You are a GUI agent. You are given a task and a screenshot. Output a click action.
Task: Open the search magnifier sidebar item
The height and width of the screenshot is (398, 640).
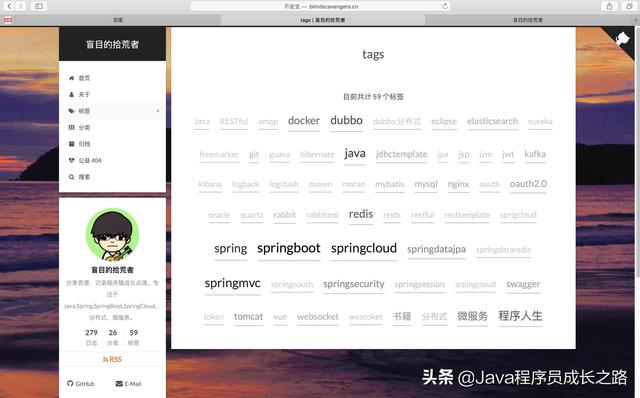(x=80, y=177)
